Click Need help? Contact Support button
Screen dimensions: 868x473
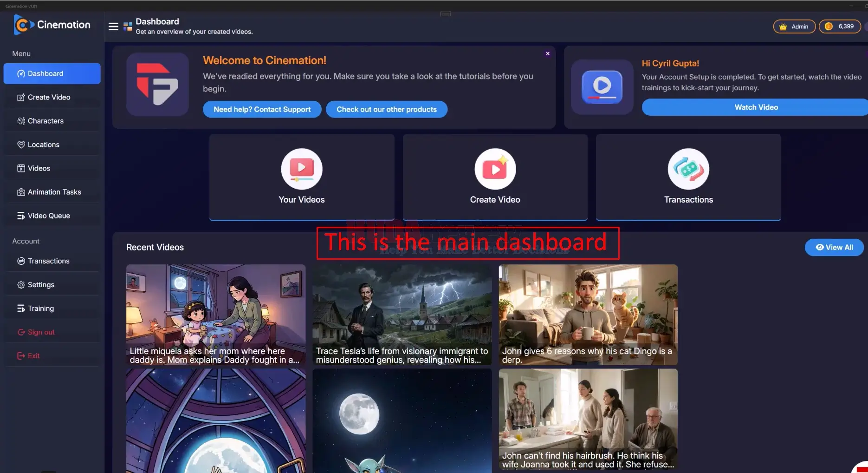[x=262, y=109]
